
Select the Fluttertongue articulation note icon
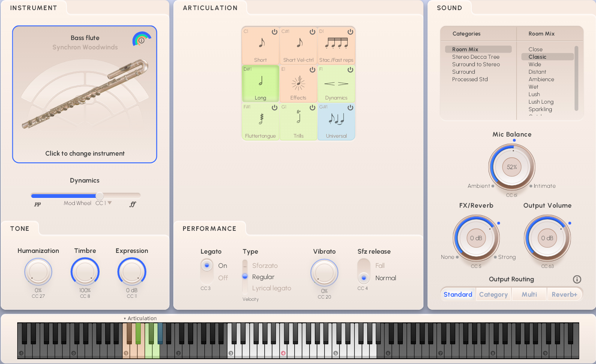tap(261, 119)
